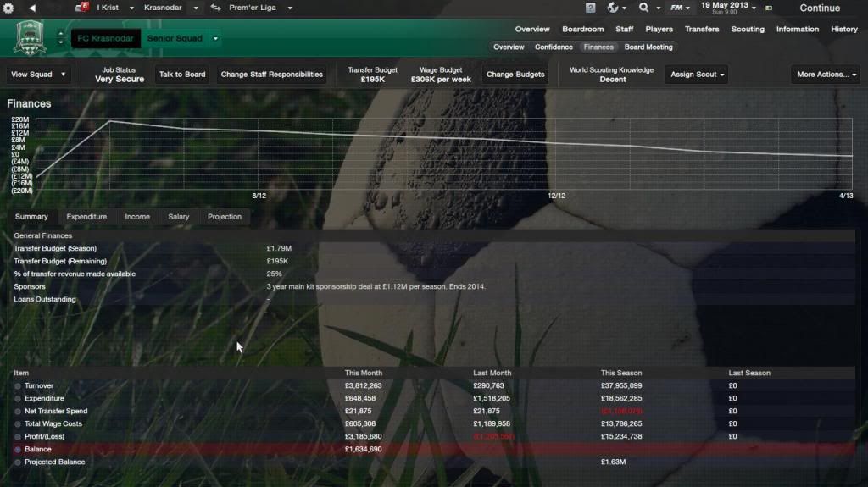Viewport: 868px width, 487px height.
Task: Click the help question mark icon
Action: click(x=590, y=8)
